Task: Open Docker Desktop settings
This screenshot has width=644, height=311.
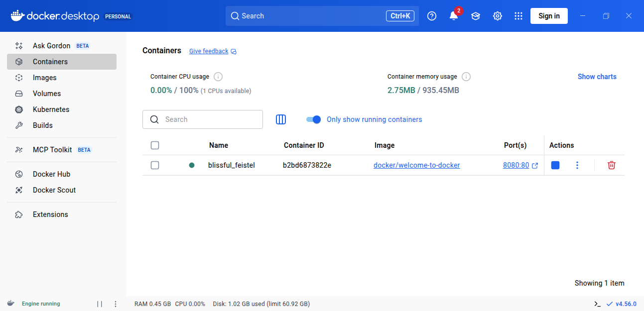Action: [497, 15]
